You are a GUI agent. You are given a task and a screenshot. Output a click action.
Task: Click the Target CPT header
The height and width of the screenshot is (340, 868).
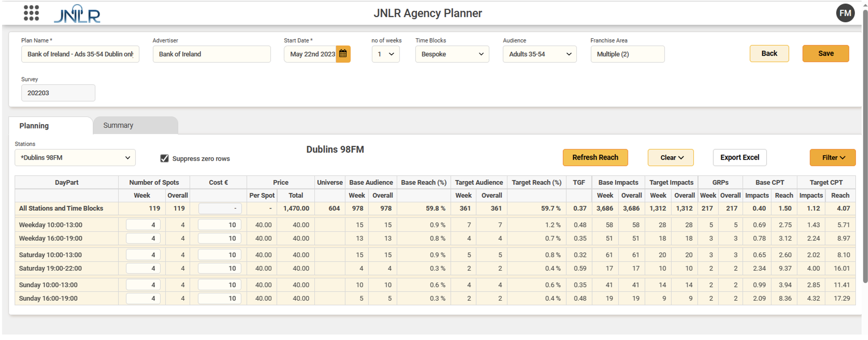pos(826,182)
